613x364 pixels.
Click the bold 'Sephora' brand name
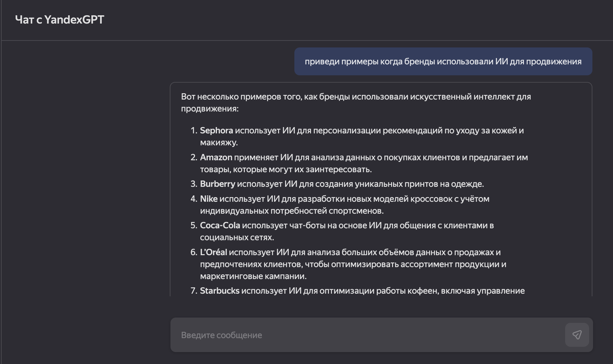(x=216, y=130)
